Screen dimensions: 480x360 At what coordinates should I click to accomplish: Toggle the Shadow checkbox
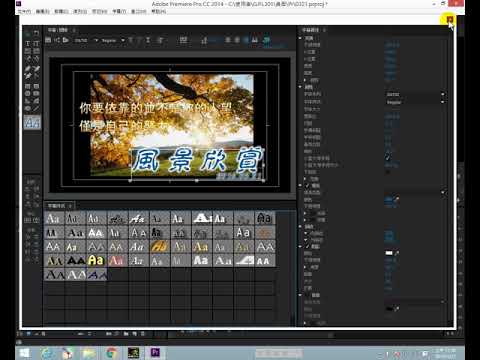point(307,246)
